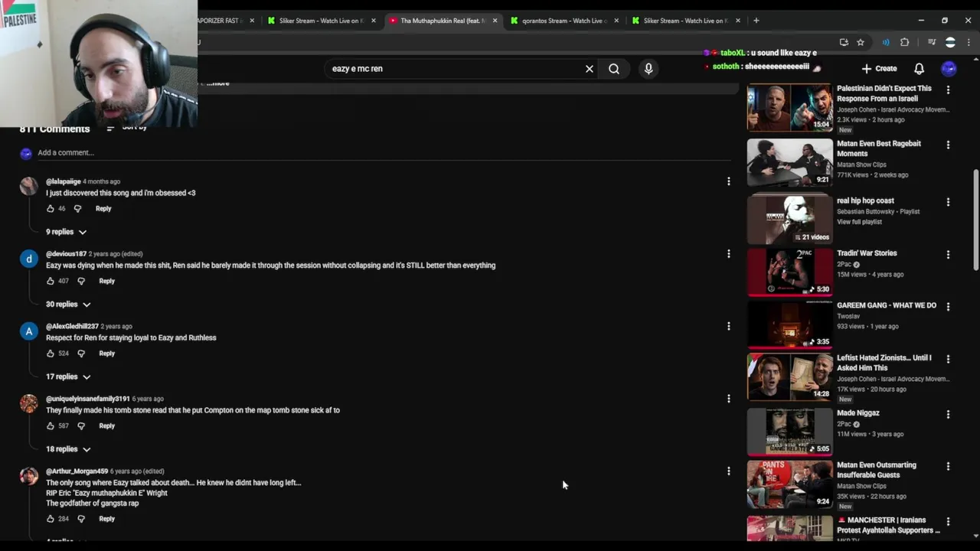Expand 9 replies under @lalapaiige comment
Viewport: 980px width, 551px height.
pos(66,232)
